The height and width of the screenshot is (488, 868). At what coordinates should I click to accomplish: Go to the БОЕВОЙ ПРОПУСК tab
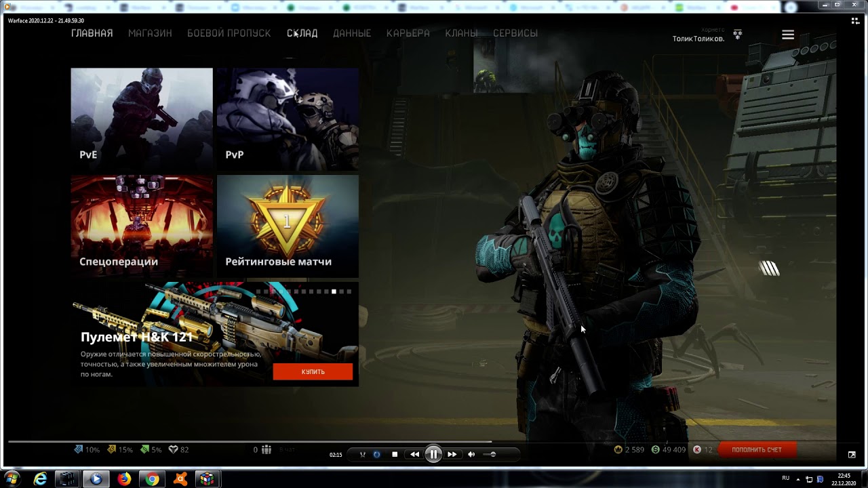pyautogui.click(x=229, y=33)
